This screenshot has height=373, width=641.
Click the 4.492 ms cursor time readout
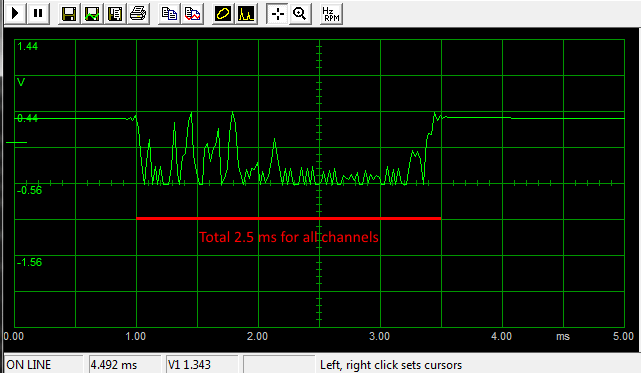coord(125,364)
